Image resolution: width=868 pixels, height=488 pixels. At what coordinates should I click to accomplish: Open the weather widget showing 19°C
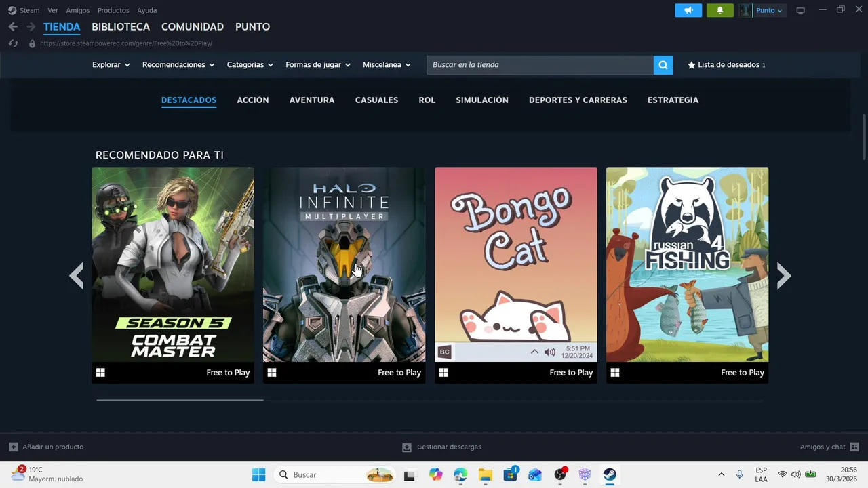coord(47,474)
